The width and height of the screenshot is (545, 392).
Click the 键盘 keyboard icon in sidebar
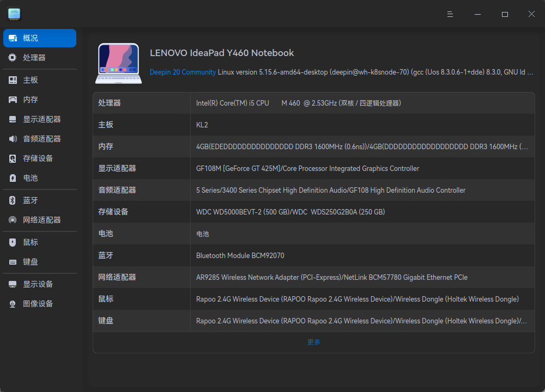(13, 262)
